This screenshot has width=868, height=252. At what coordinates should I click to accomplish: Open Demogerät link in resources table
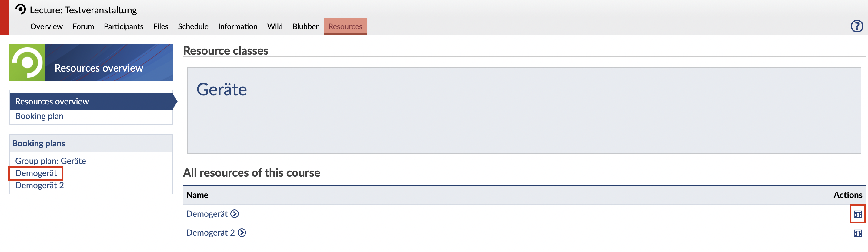click(207, 214)
